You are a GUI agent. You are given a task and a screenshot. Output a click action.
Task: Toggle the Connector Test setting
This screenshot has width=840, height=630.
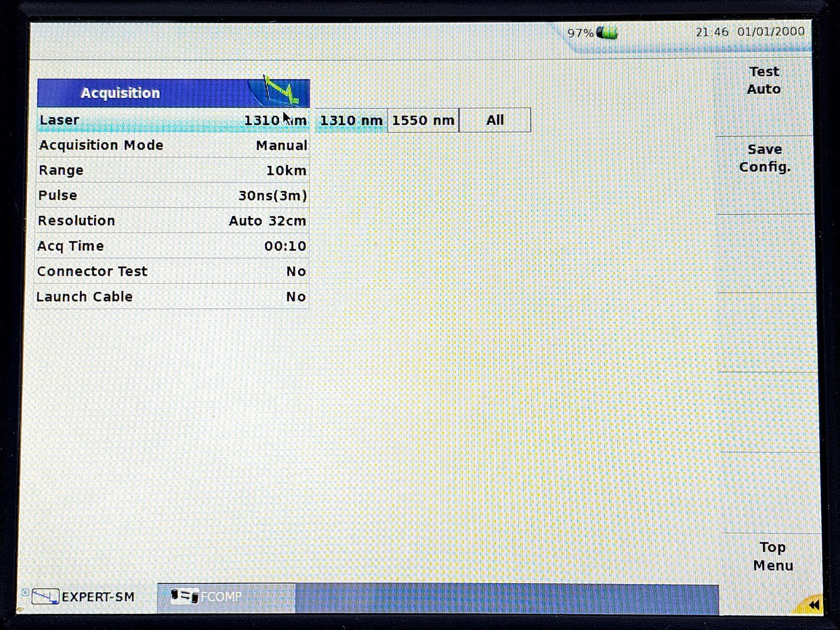[x=173, y=271]
